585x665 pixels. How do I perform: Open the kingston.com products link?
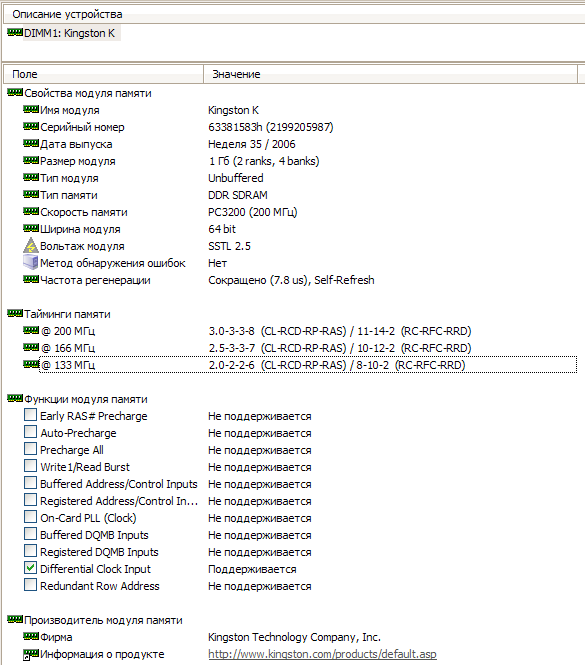click(322, 654)
